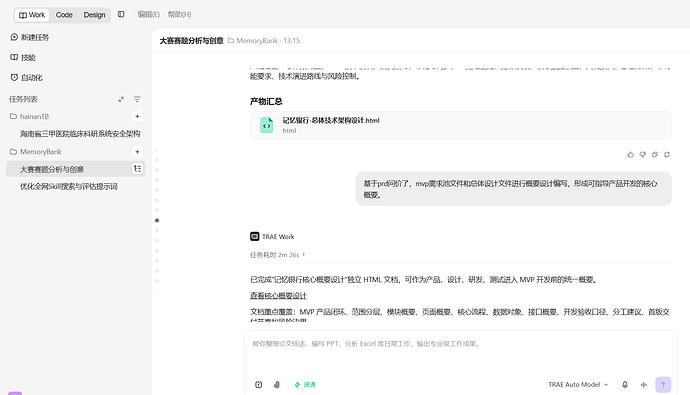This screenshot has height=395, width=690.
Task: Switch to the Design mode tab
Action: [94, 15]
